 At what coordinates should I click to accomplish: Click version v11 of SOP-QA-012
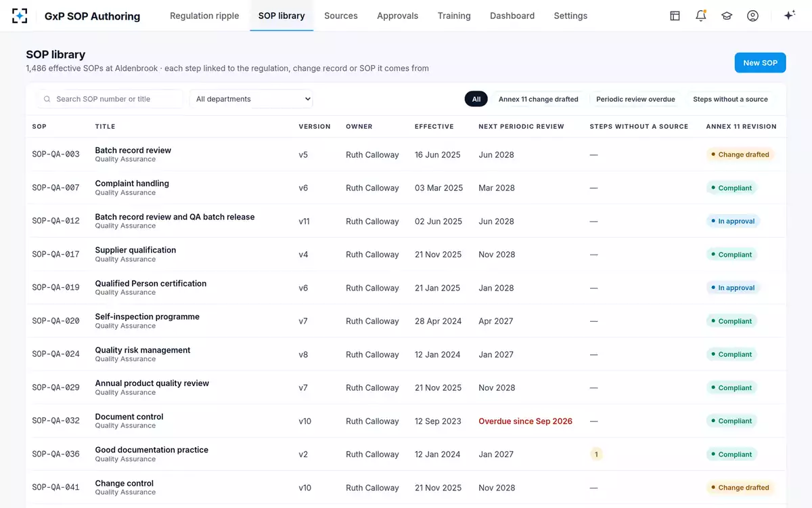(x=304, y=221)
